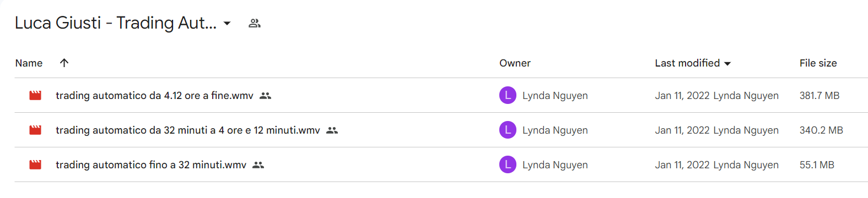Click video icon for 'fino a 32 minuti' file
This screenshot has width=868, height=198.
click(x=35, y=164)
